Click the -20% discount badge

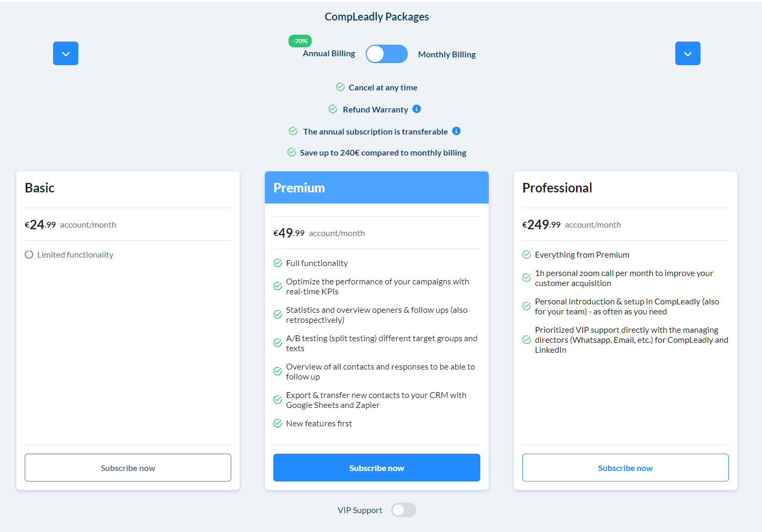(x=300, y=41)
